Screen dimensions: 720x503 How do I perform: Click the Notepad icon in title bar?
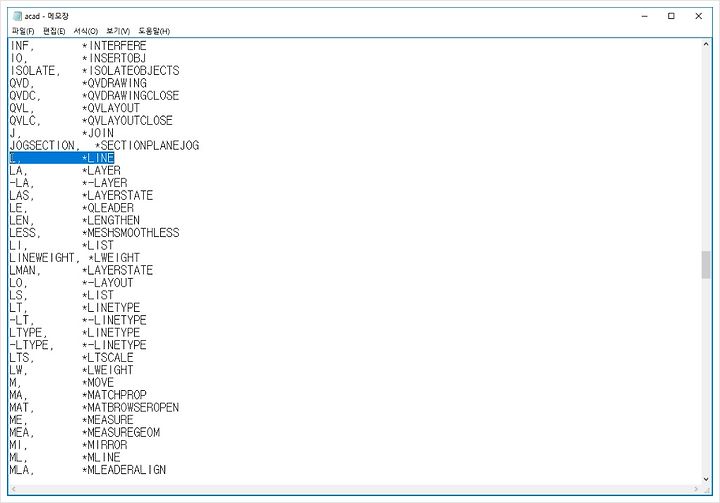pyautogui.click(x=17, y=16)
